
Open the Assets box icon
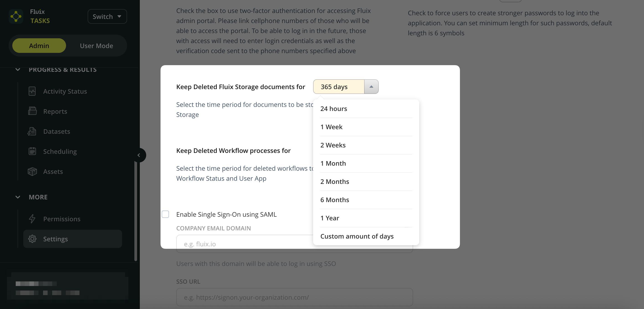pos(32,171)
